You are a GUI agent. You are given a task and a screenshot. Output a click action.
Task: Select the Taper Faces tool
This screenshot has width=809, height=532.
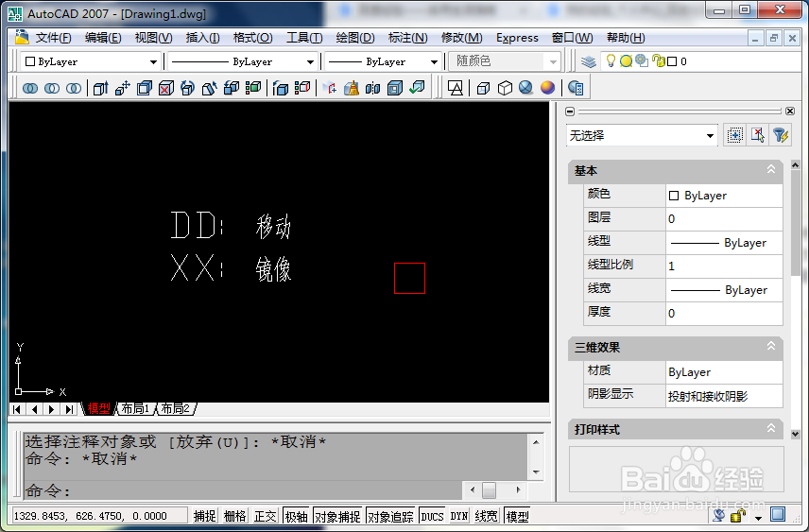(x=210, y=88)
